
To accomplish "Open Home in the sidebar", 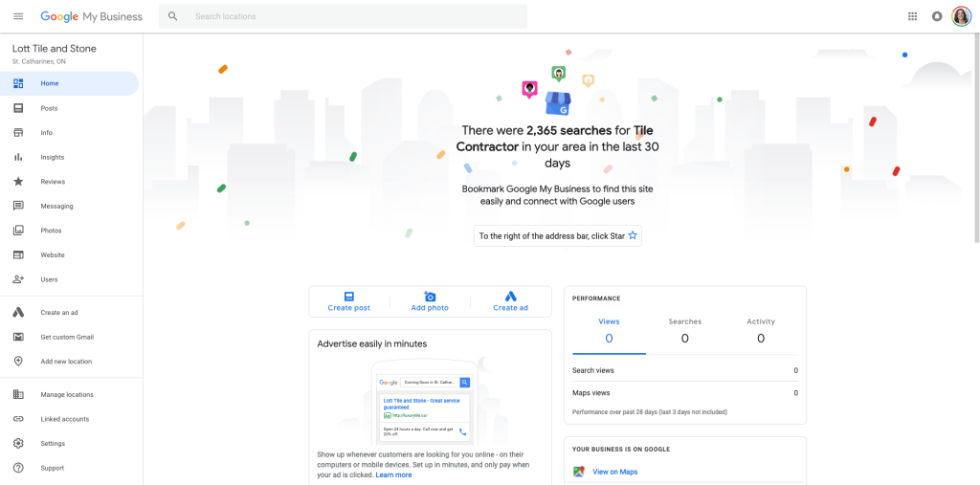I will click(x=69, y=83).
